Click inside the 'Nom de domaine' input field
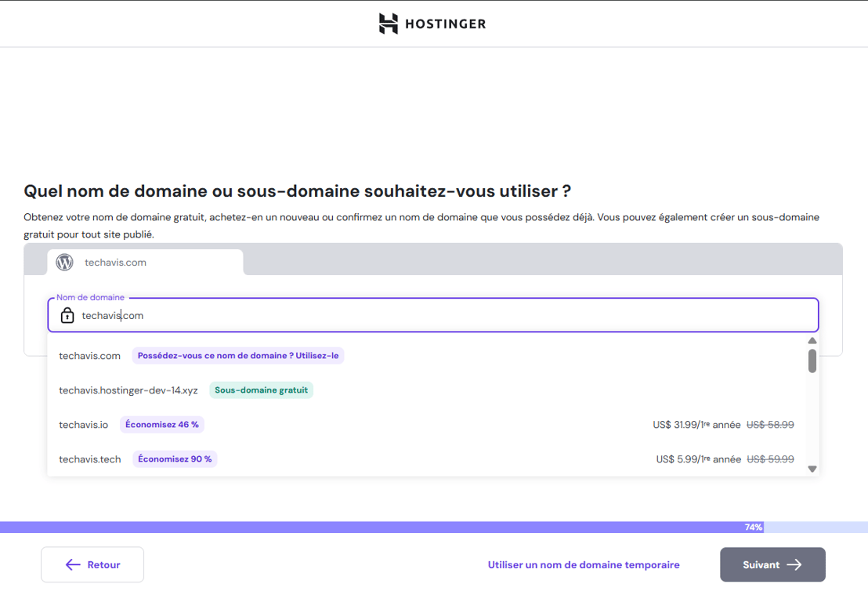Viewport: 868px width, 602px height. tap(313, 315)
